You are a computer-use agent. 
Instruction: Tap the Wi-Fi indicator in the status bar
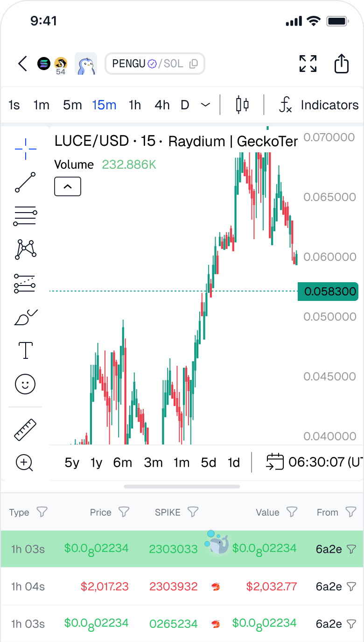click(x=314, y=21)
